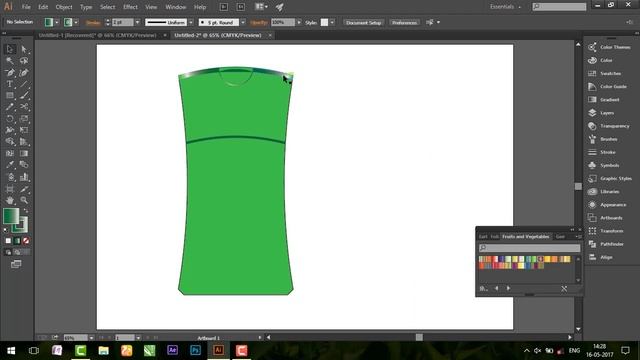Select the Zoom magnifier tool
Viewport: 640px width, 360px height.
tap(24, 200)
